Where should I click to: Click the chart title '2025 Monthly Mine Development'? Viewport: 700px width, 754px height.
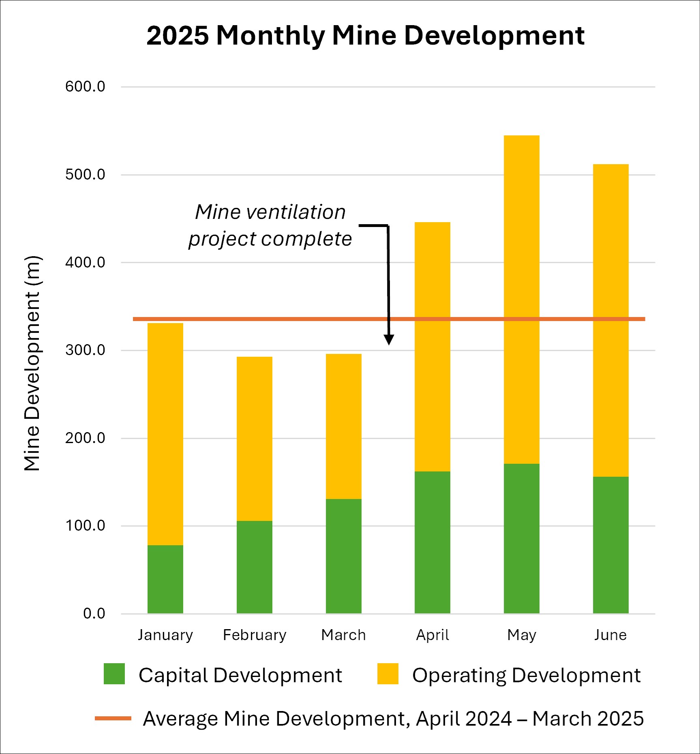click(x=365, y=36)
